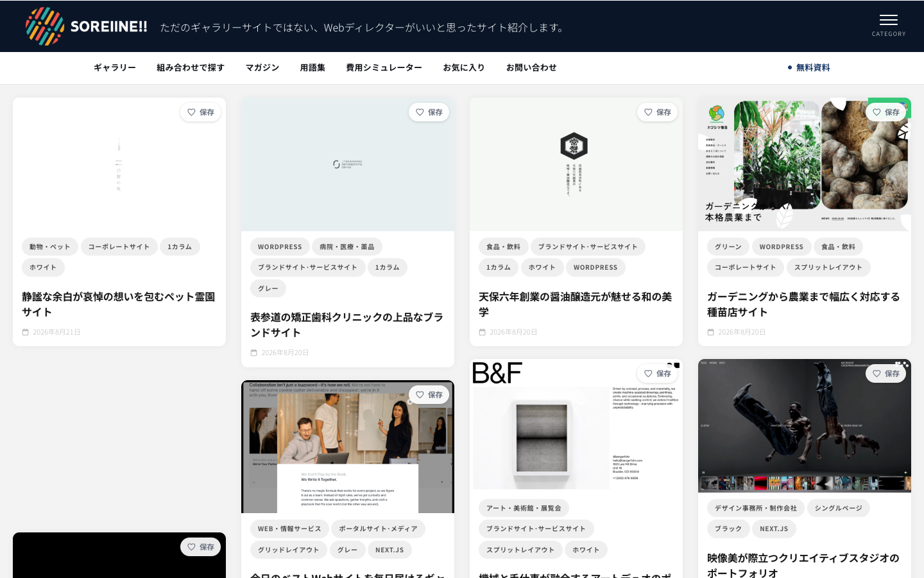Click the 無料資料 link

coord(809,67)
